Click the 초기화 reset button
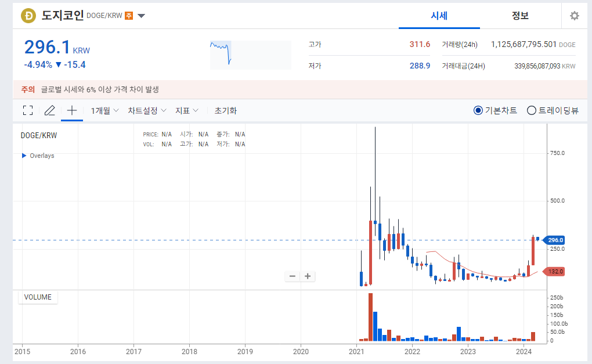Image resolution: width=592 pixels, height=364 pixels. click(225, 111)
